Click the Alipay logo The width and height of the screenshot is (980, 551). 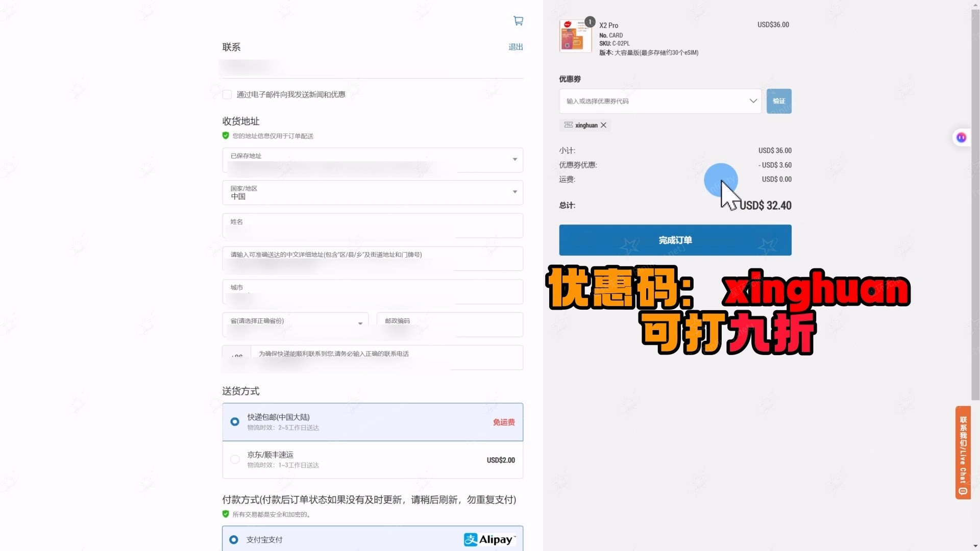coord(489,539)
